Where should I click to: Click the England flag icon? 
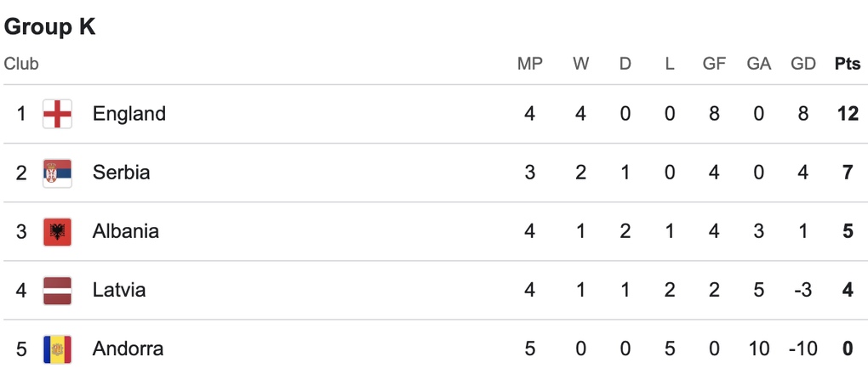coord(58,114)
